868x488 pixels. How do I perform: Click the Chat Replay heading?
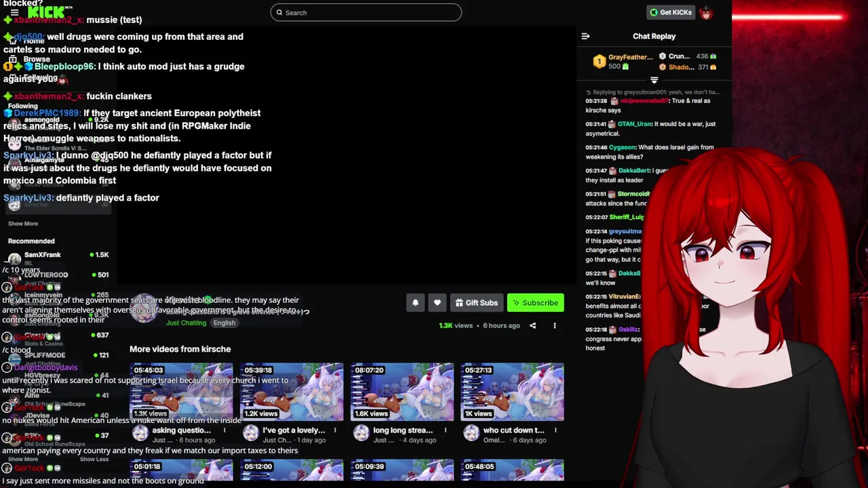click(654, 36)
